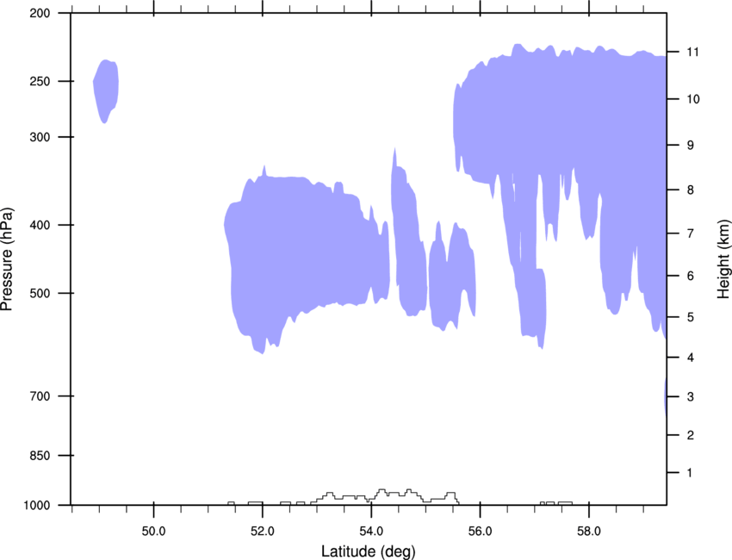The width and height of the screenshot is (732, 560).
Task: Click the Latitude (deg) axis title
Action: pyautogui.click(x=369, y=551)
